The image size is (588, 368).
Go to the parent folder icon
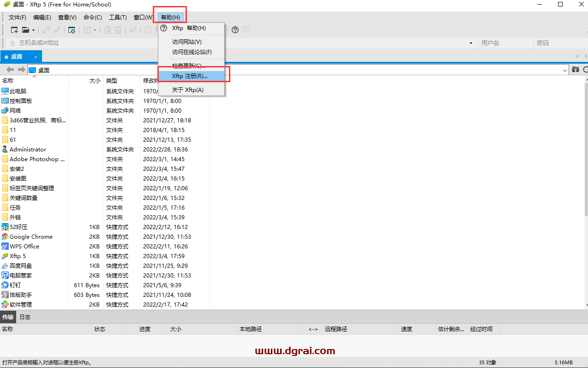pos(576,70)
